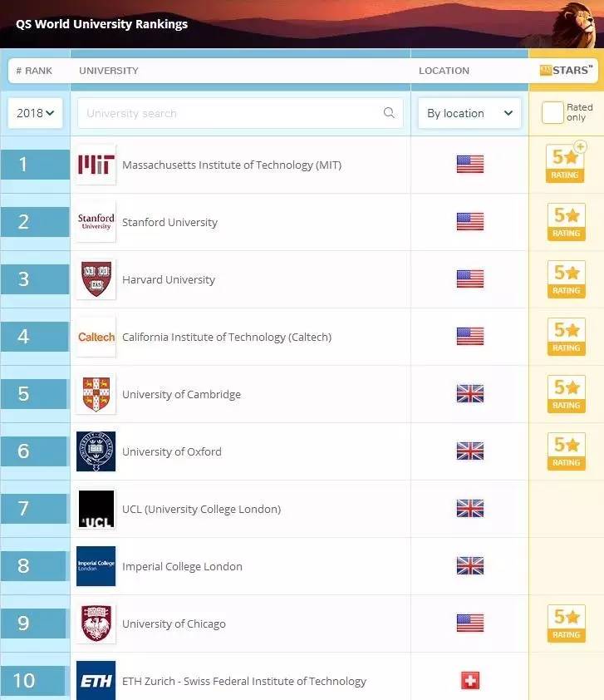The image size is (604, 700).
Task: Open the Imperial College London link
Action: click(x=183, y=566)
